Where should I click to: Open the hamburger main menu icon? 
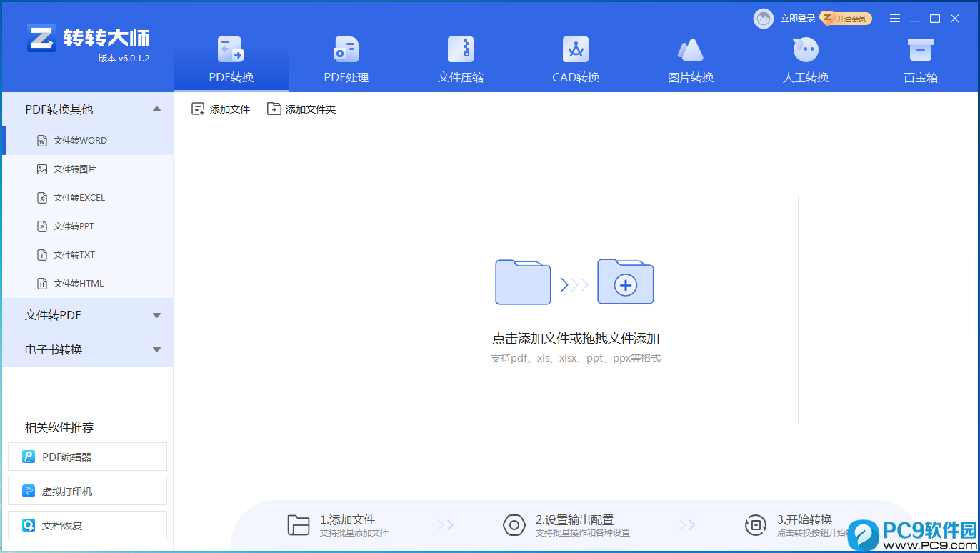coord(895,19)
